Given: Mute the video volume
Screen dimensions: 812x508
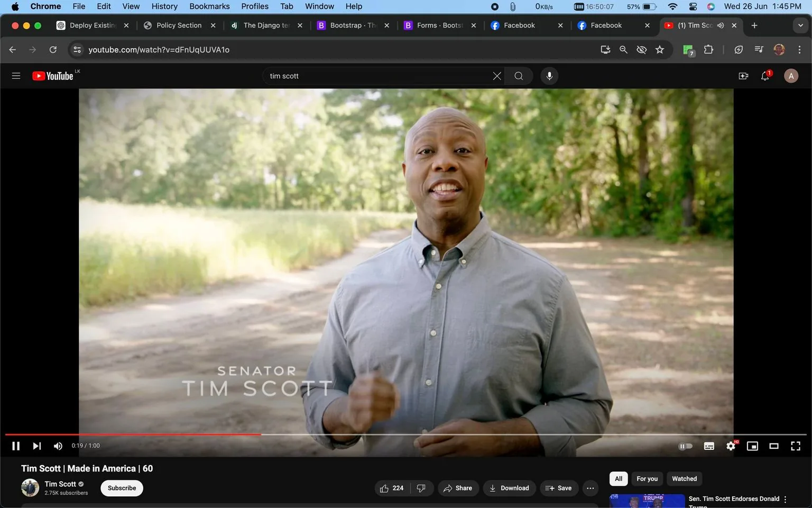Looking at the screenshot, I should tap(58, 446).
